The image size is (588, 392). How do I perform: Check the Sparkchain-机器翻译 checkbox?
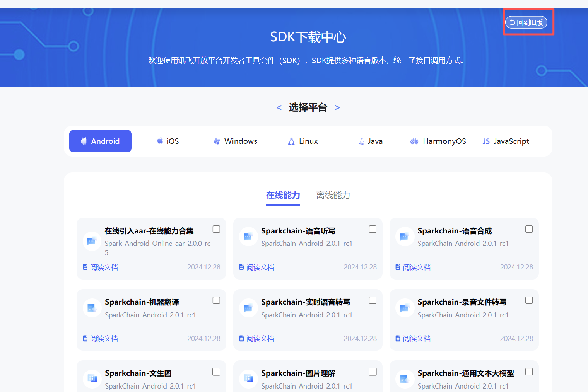click(x=216, y=300)
